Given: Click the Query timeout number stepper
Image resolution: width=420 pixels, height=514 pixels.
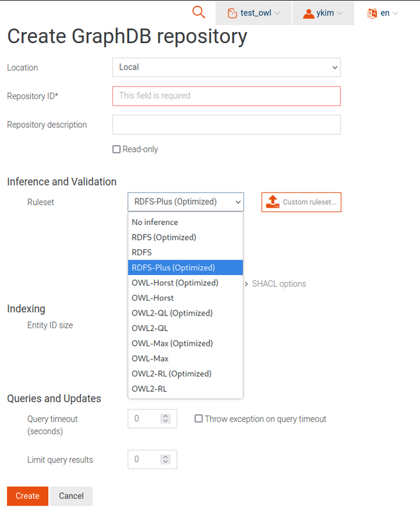Looking at the screenshot, I should 165,419.
